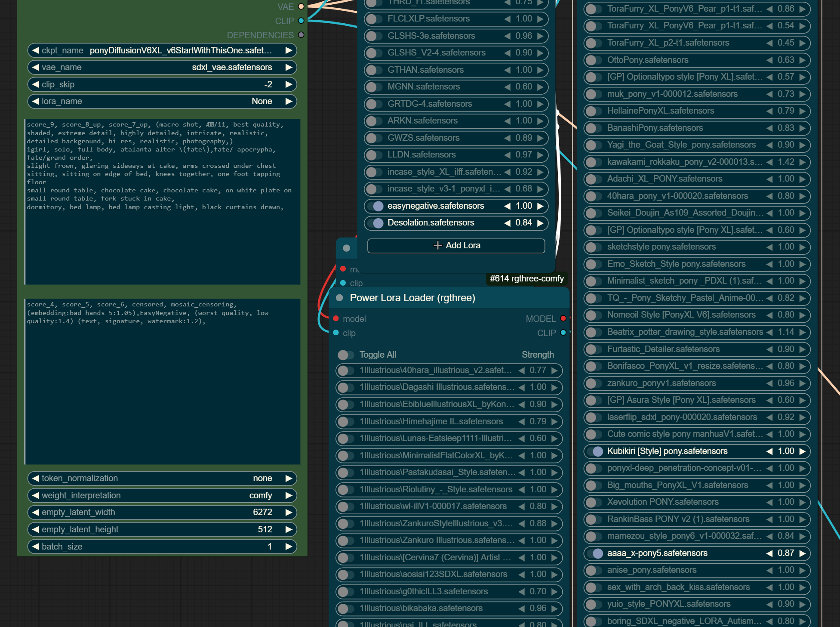Disable easynegative.safetensors lora
This screenshot has width=840, height=627.
374,206
